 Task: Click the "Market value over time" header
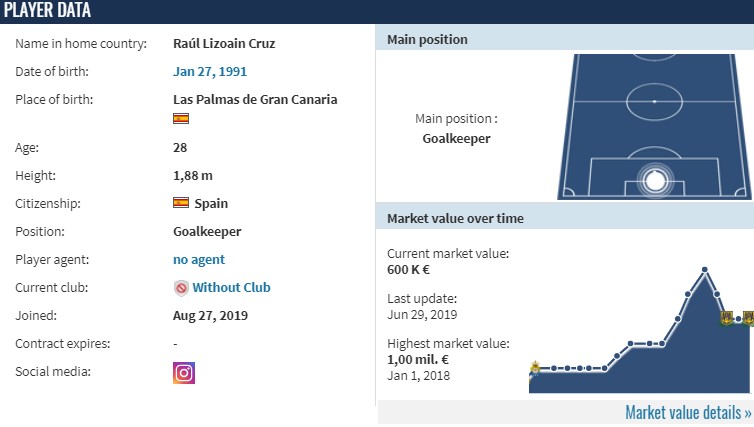(455, 218)
